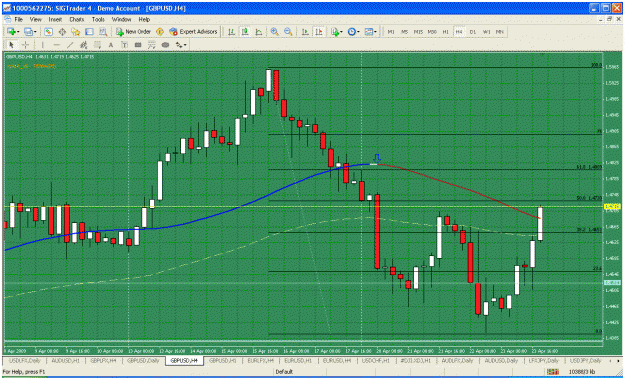
Task: Click the connection status bars icon
Action: click(553, 372)
